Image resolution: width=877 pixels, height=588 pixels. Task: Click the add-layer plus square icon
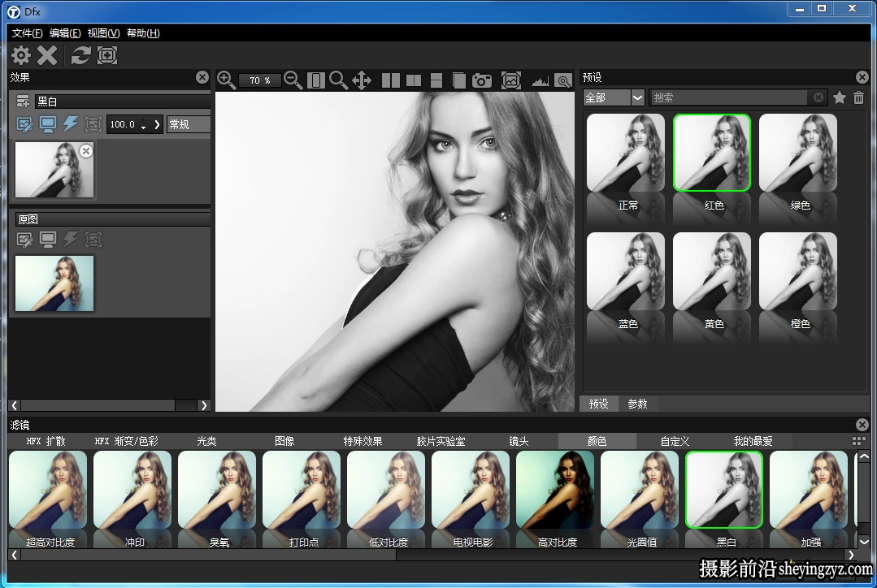click(106, 54)
